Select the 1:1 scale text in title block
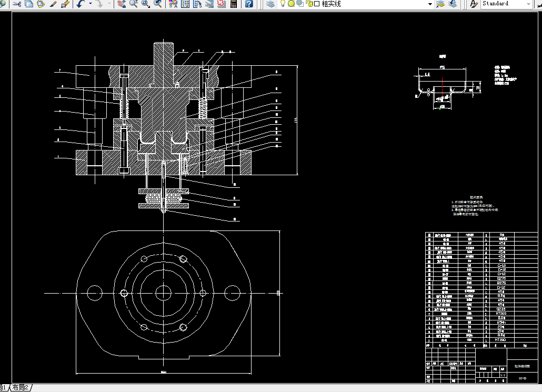This screenshot has width=542, height=392. [x=503, y=375]
